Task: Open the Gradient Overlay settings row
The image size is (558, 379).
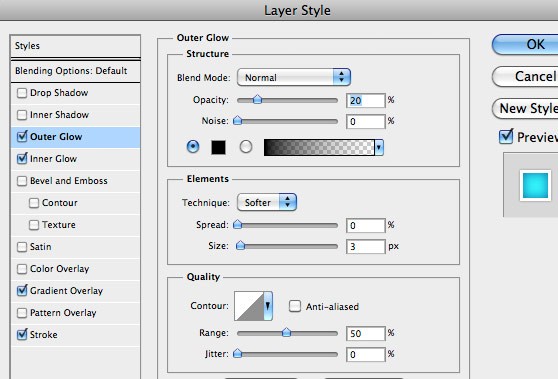Action: click(75, 291)
